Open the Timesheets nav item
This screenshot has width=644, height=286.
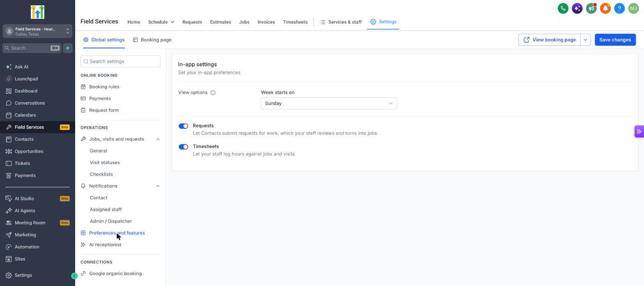pos(295,22)
